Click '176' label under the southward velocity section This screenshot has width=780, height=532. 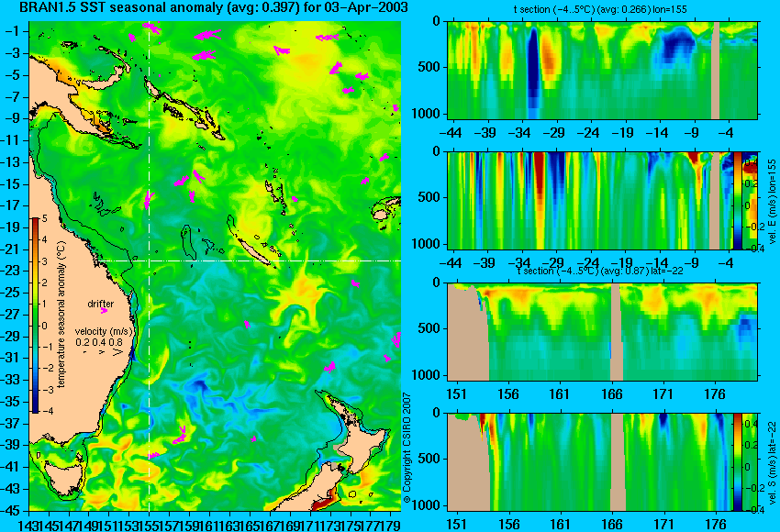point(715,525)
